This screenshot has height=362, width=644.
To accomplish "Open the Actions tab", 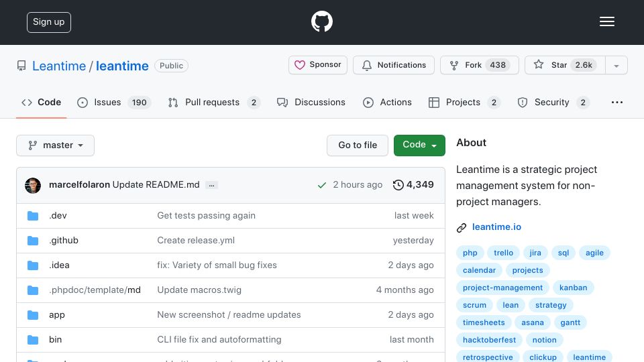I will point(387,102).
